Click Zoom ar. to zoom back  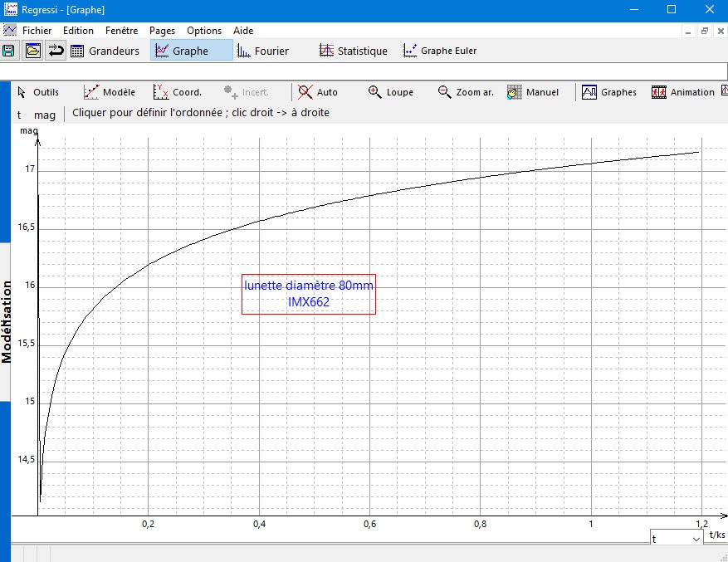466,92
